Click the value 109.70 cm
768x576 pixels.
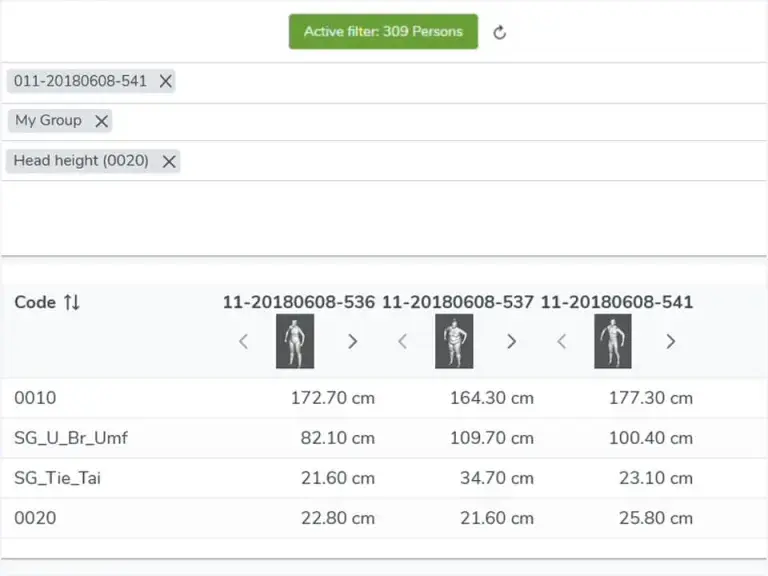(x=492, y=438)
